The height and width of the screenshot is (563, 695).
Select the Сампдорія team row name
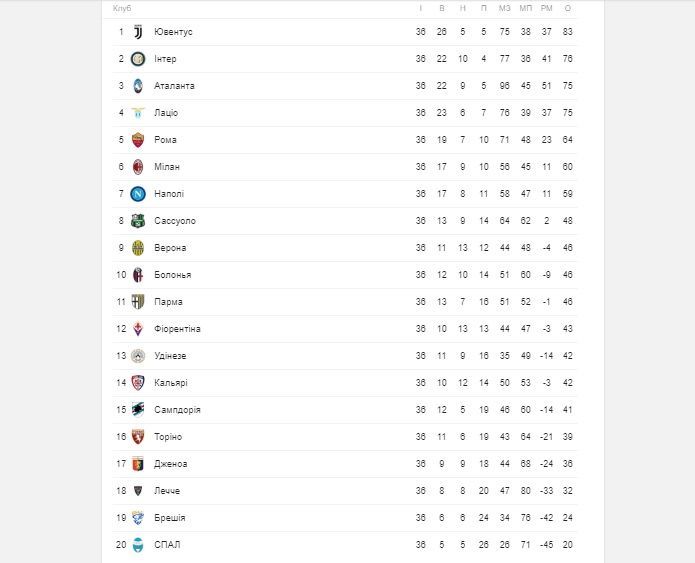pyautogui.click(x=177, y=410)
